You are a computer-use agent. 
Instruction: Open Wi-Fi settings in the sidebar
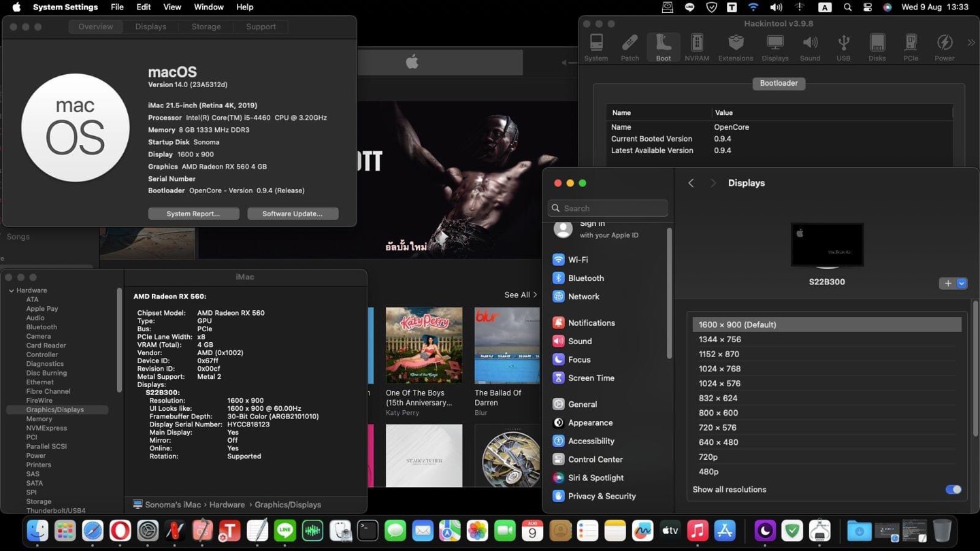click(x=578, y=260)
